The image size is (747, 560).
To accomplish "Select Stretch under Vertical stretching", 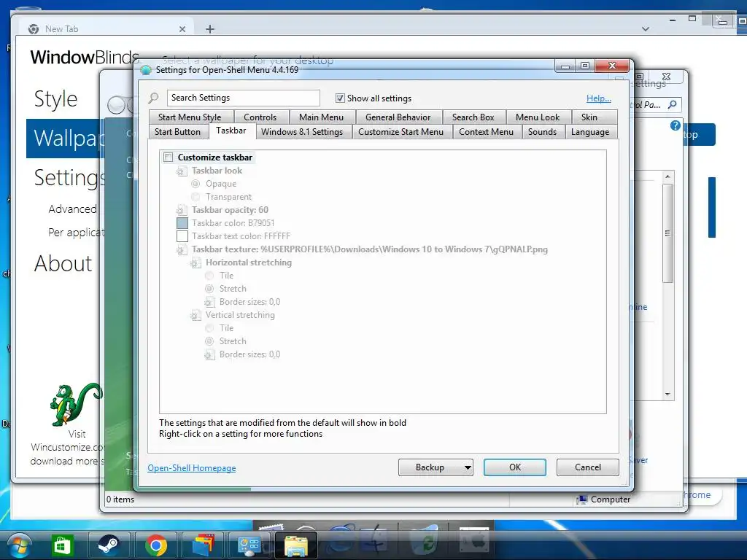I will 209,341.
